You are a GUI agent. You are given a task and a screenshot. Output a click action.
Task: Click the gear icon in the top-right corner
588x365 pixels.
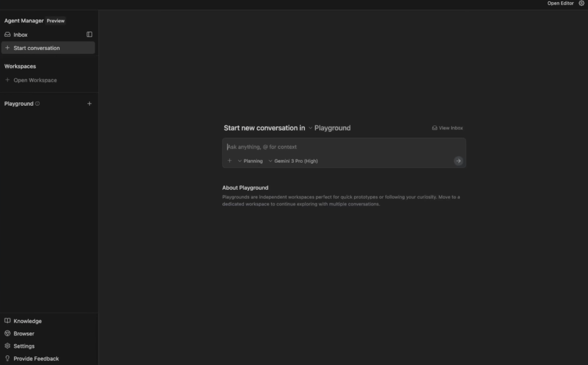click(581, 3)
